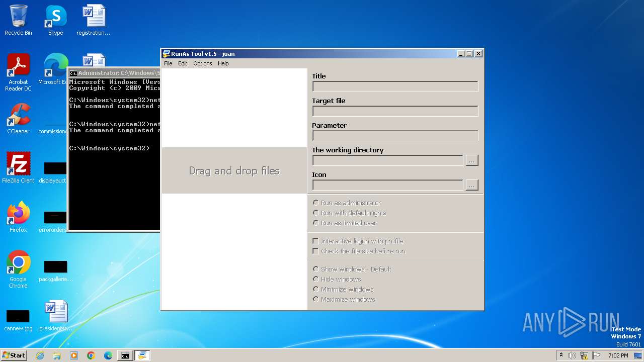Click the 7:02 PM taskbar clock
Image resolution: width=644 pixels, height=362 pixels.
pyautogui.click(x=618, y=355)
